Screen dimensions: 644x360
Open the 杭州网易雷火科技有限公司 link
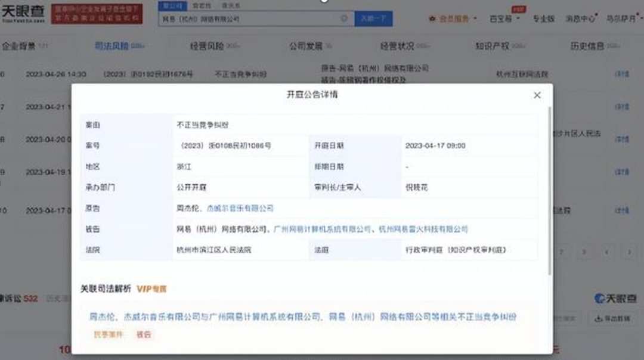tap(423, 229)
